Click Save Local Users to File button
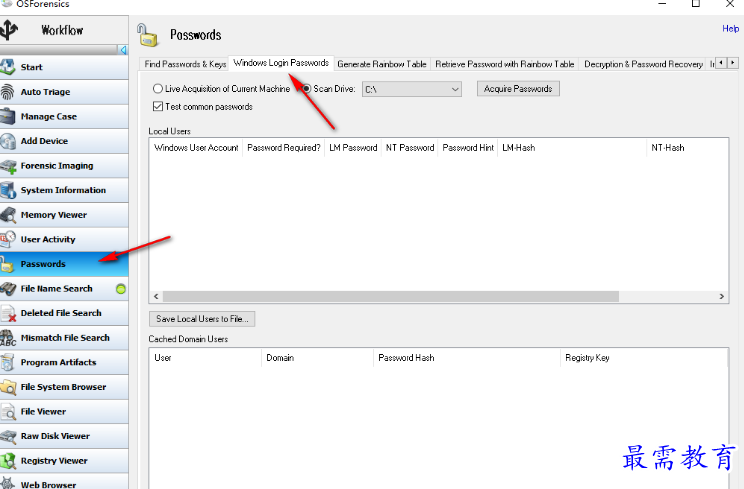Screen dimensions: 744x489 pos(202,319)
